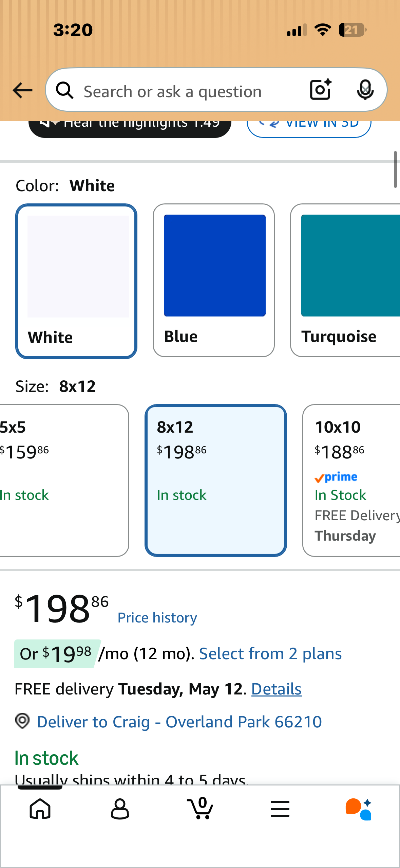Image resolution: width=400 pixels, height=868 pixels.
Task: Select the 8x12 size option
Action: pyautogui.click(x=216, y=480)
